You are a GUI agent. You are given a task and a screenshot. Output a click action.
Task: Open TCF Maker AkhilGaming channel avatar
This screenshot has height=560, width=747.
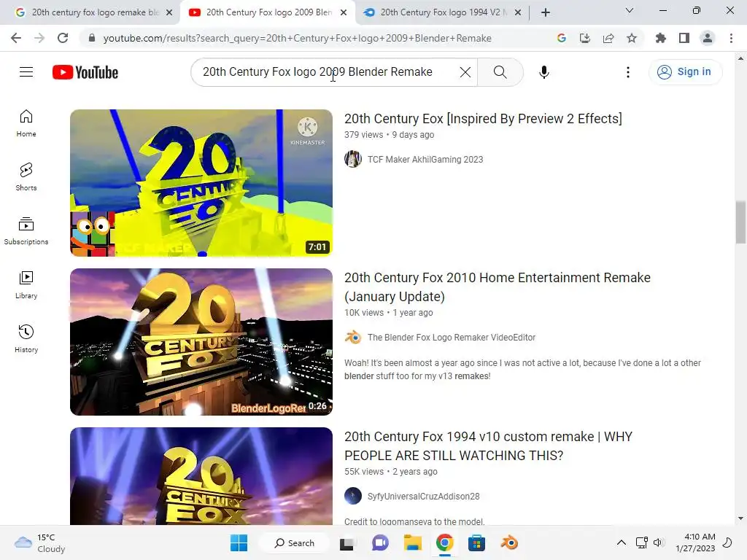[353, 159]
